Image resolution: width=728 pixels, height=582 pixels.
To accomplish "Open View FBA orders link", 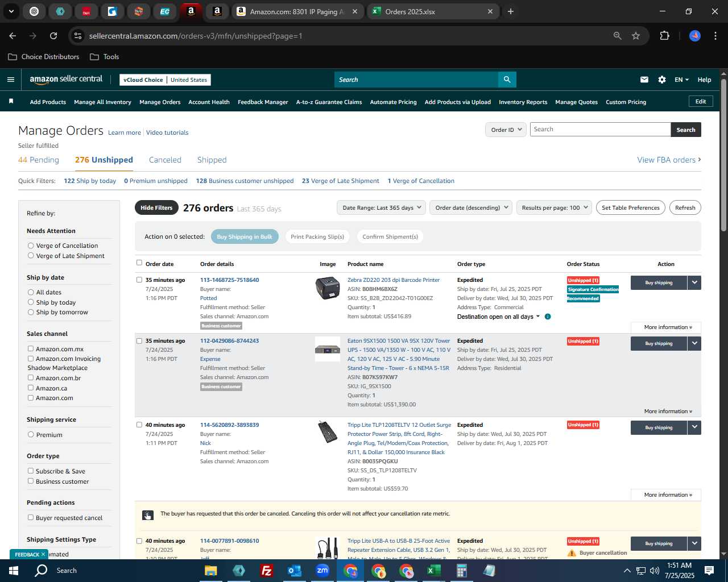I will [669, 160].
